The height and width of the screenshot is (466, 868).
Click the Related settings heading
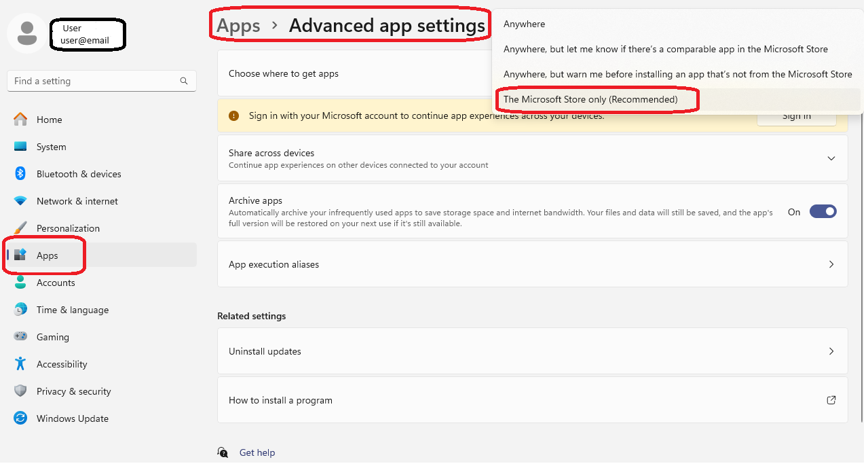[x=252, y=316]
